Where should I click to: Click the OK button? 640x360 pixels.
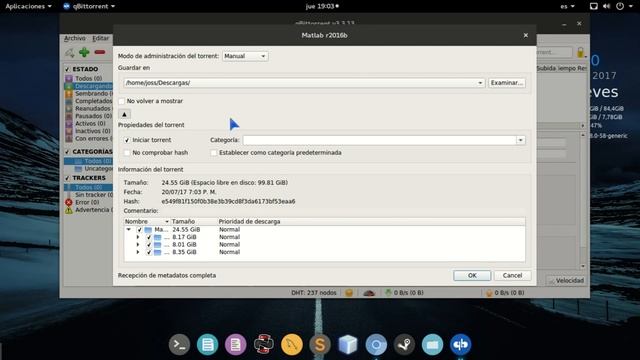(x=472, y=276)
